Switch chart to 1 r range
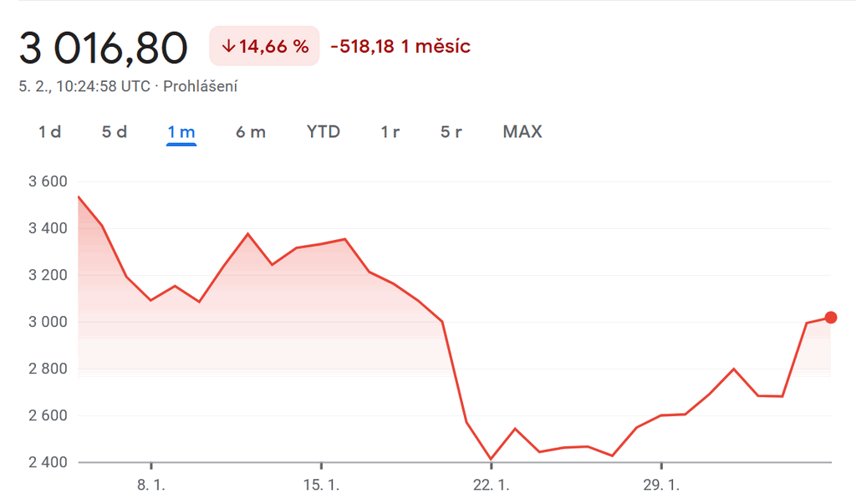Screen dimensions: 856x504 coord(390,131)
